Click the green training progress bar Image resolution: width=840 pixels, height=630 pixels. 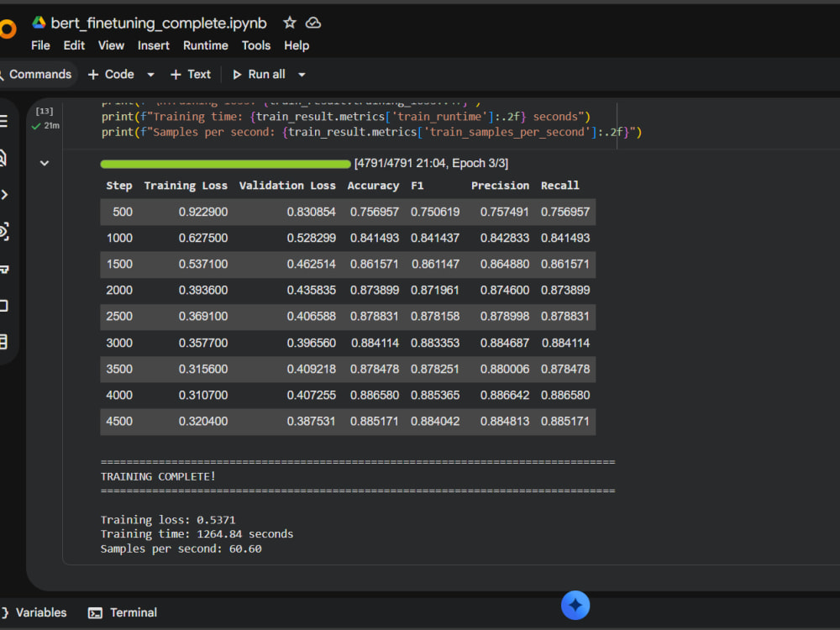click(225, 164)
